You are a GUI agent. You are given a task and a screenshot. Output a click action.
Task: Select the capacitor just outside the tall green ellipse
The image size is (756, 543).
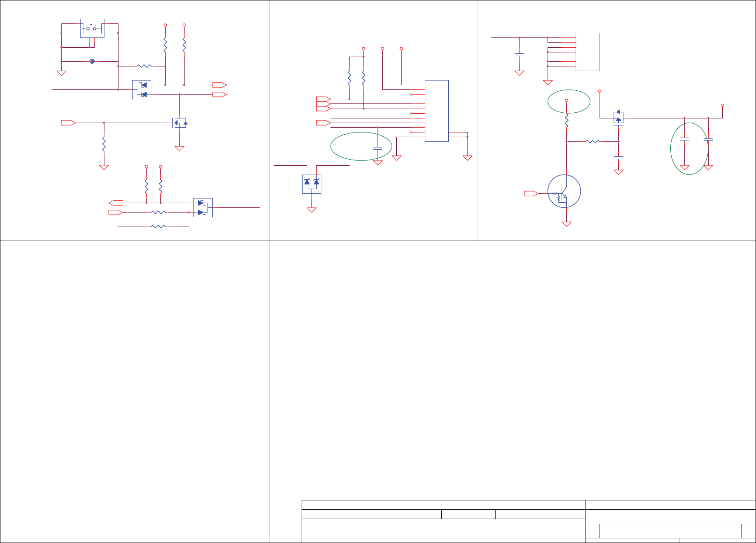(x=708, y=139)
